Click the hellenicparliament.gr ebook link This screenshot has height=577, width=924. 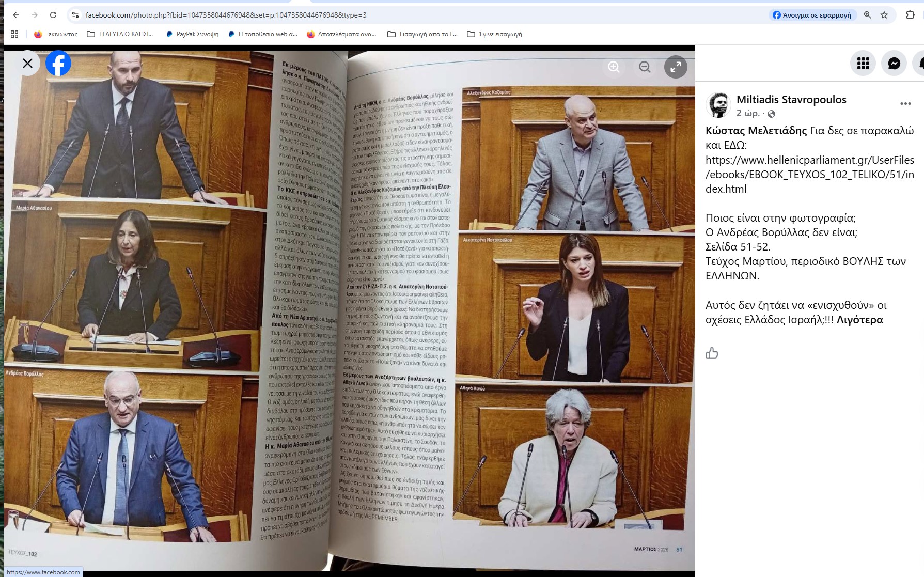pyautogui.click(x=810, y=174)
